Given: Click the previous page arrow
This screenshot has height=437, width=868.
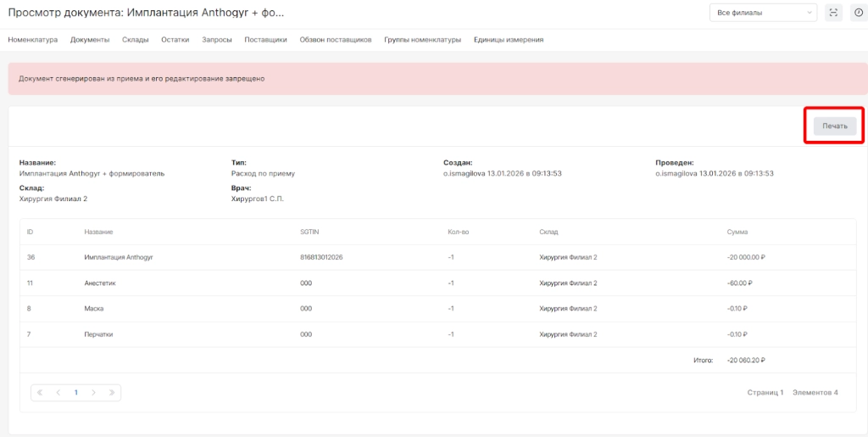Looking at the screenshot, I should 58,393.
